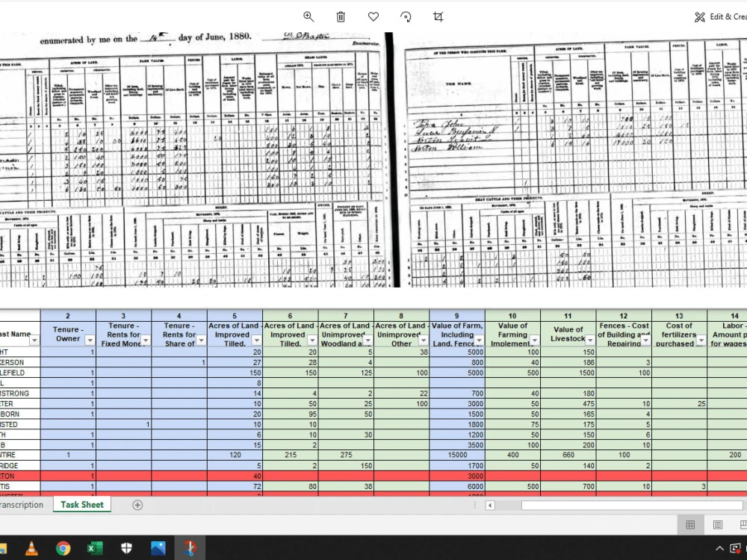The image size is (747, 560).
Task: Select the column header labeled 9
Action: [457, 316]
